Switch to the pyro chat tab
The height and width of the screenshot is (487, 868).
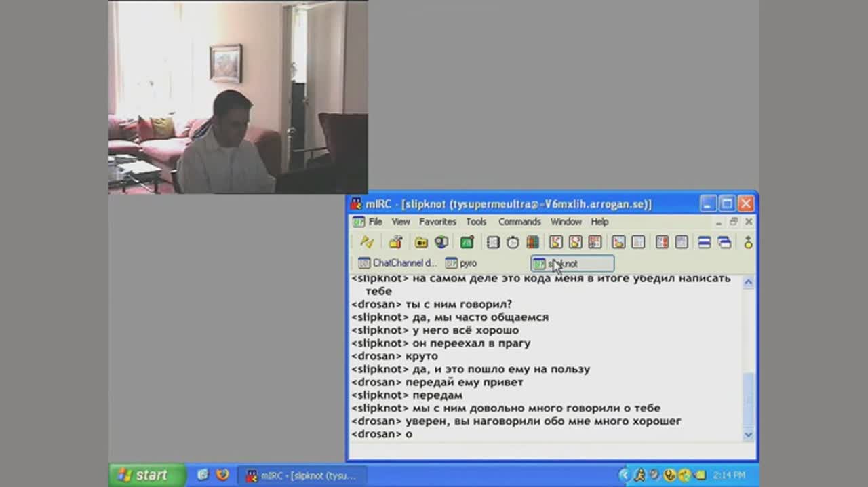(461, 263)
